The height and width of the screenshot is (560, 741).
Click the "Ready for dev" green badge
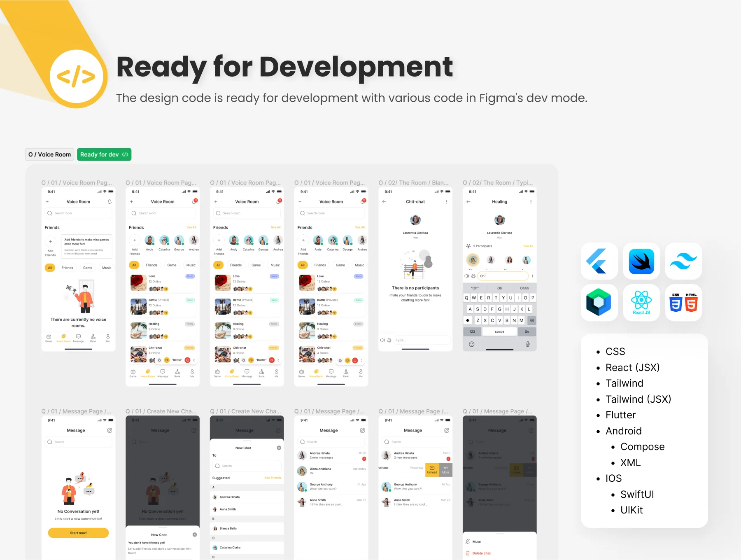coord(104,154)
